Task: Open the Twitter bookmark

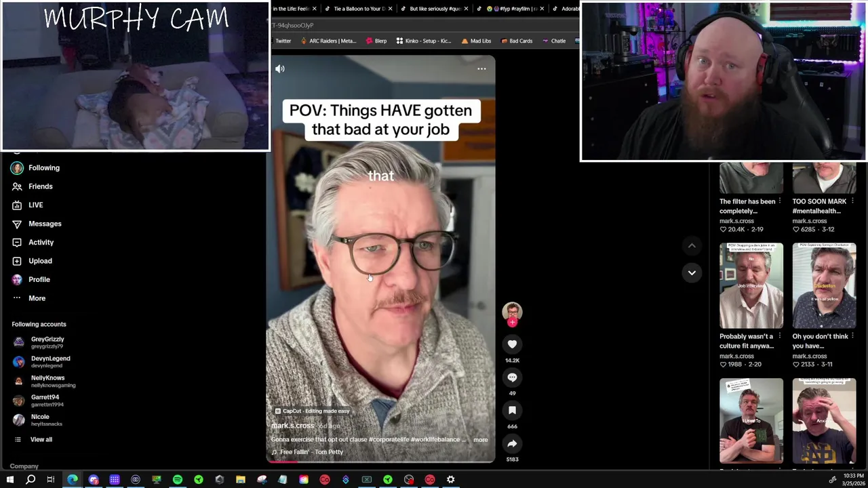Action: pos(283,41)
